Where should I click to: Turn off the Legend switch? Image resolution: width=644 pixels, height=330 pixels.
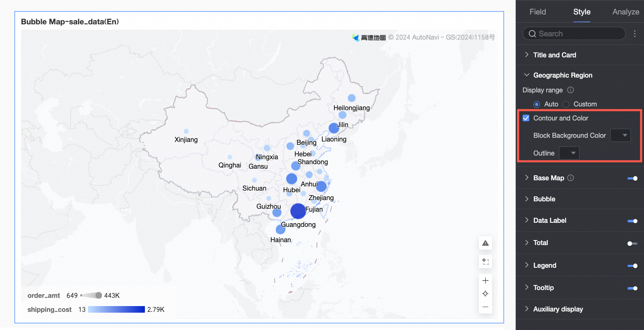[632, 266]
